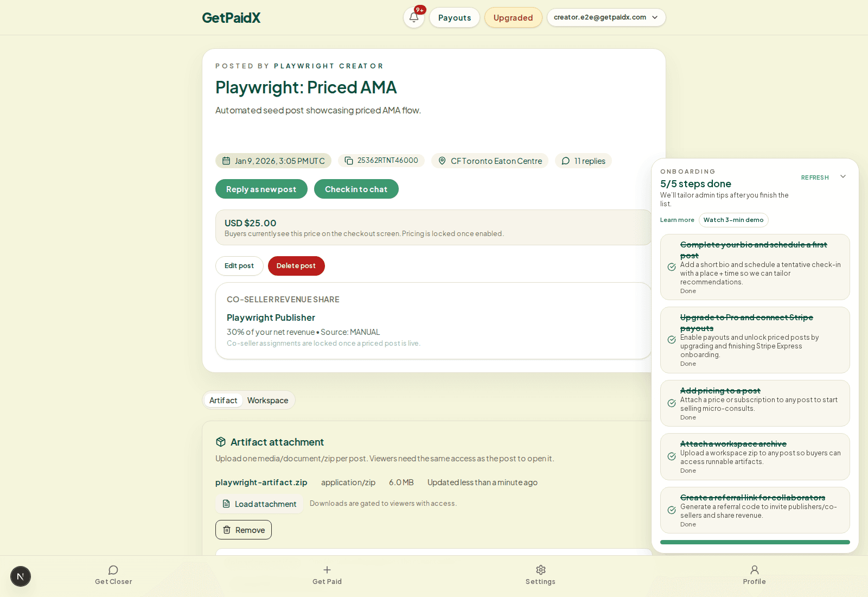Click the green onboarding progress bar
The width and height of the screenshot is (868, 597).
tap(755, 542)
